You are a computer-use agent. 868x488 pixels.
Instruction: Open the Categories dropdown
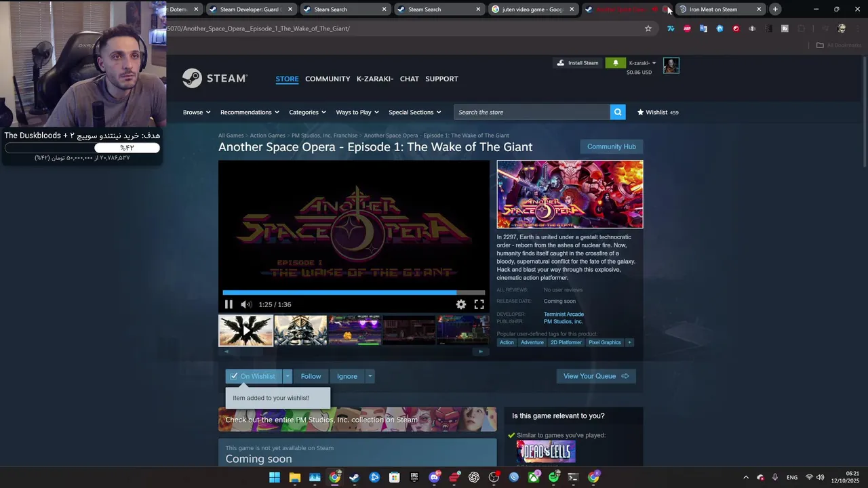(x=307, y=112)
